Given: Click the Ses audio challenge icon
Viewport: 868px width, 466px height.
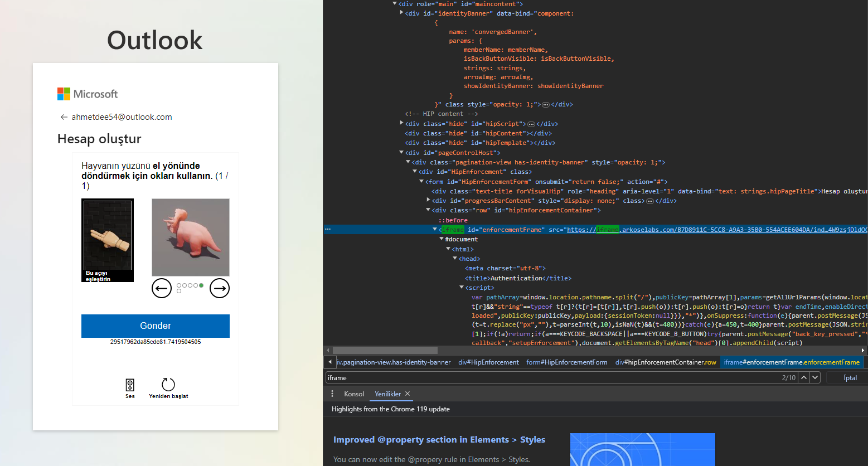Looking at the screenshot, I should coord(130,385).
